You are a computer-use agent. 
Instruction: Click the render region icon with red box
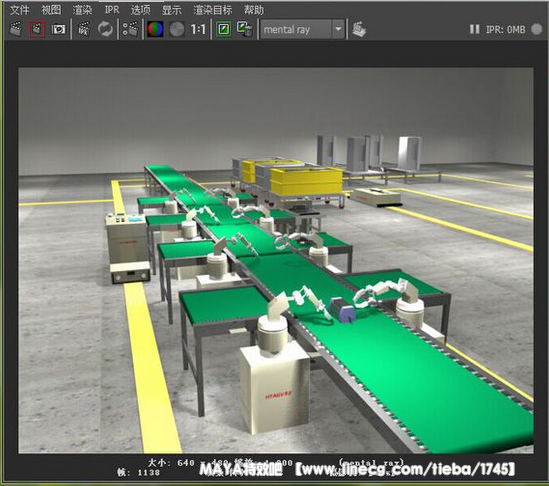pyautogui.click(x=36, y=29)
